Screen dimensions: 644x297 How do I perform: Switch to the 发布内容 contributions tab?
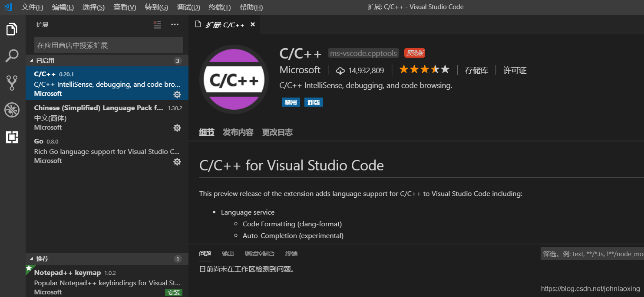pyautogui.click(x=238, y=132)
